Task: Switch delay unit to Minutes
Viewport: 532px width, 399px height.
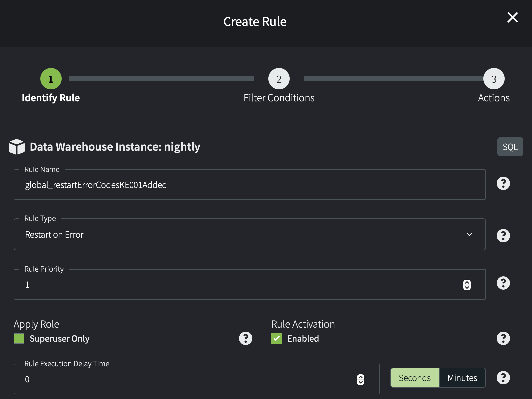Action: tap(462, 378)
